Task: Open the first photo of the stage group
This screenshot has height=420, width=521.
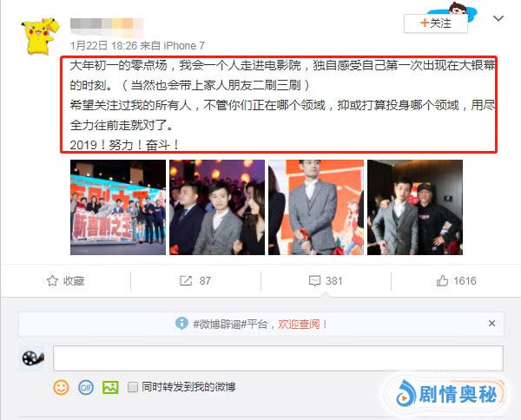Action: click(118, 207)
